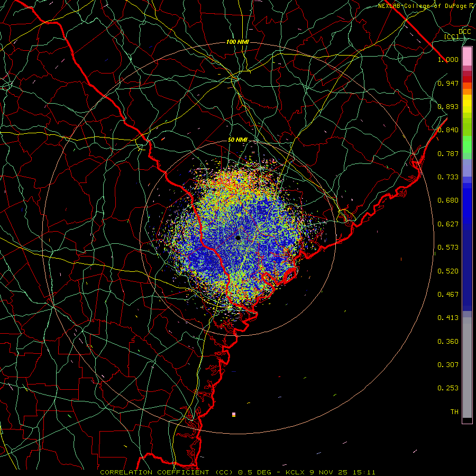
Task: Pick the bright green swatch in color bar
Action: (x=467, y=144)
